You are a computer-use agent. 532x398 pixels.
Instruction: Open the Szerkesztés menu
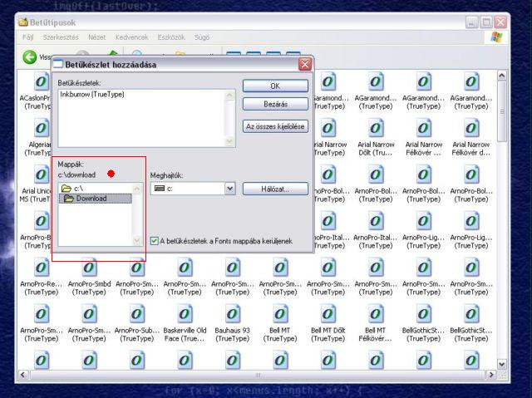62,38
